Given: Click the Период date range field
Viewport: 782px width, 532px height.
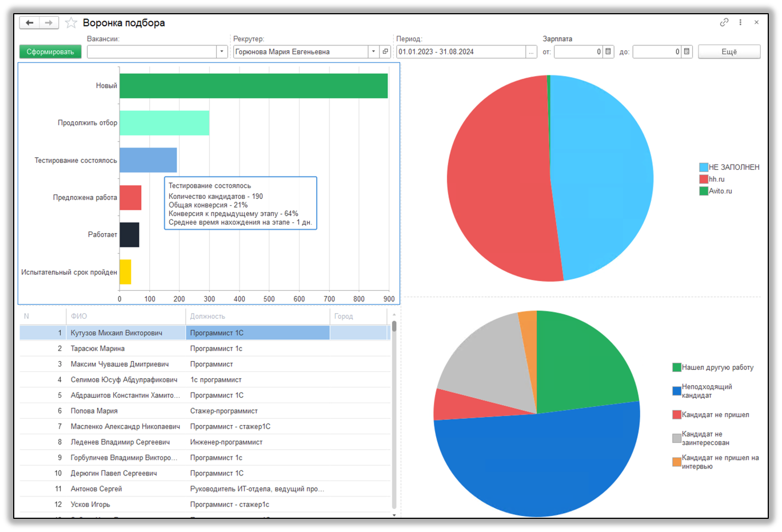Looking at the screenshot, I should [x=461, y=52].
